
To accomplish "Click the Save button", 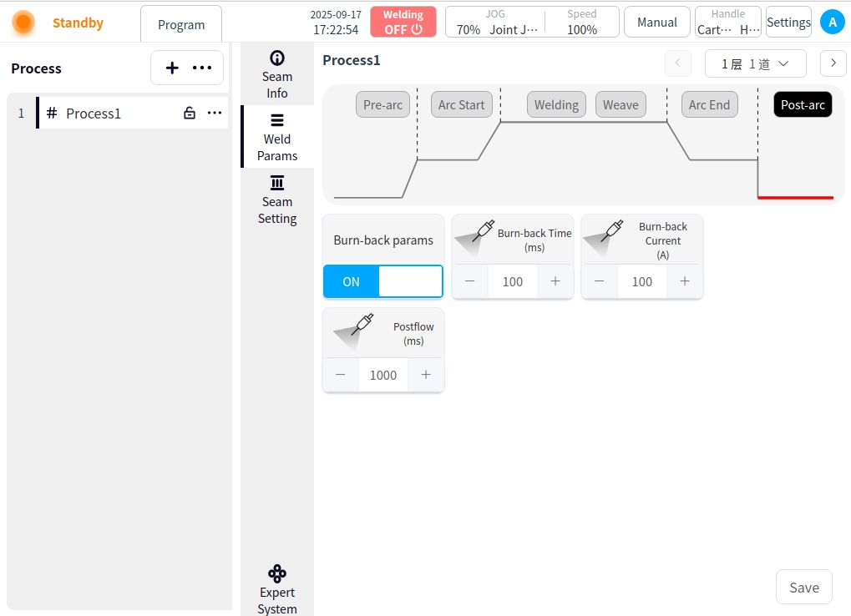I will (803, 588).
